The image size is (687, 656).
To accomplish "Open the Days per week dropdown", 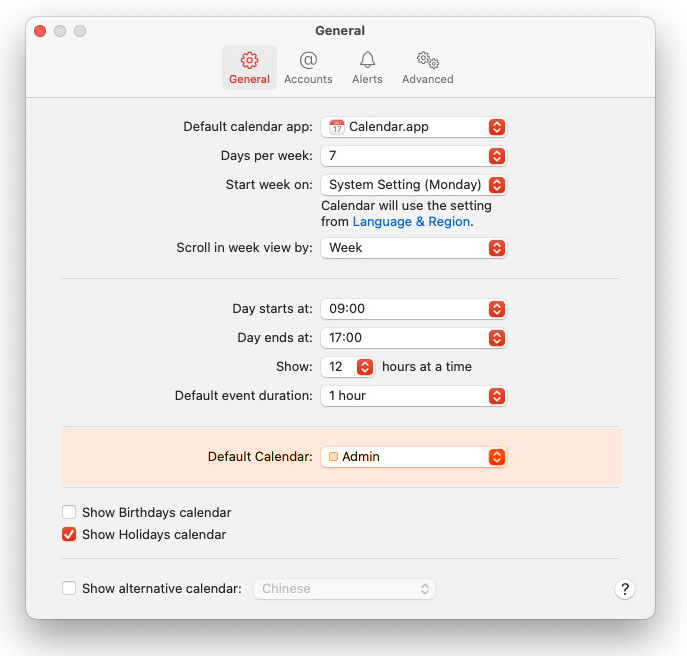I will pos(413,156).
